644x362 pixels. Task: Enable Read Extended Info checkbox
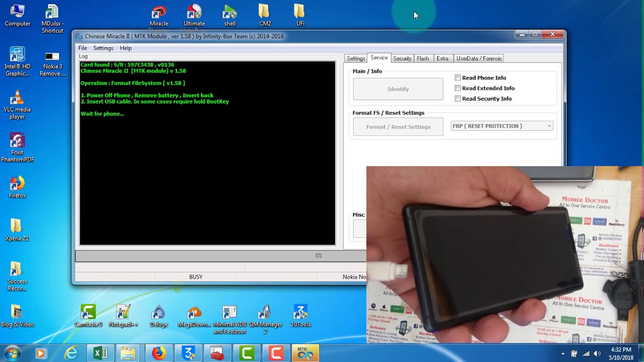tap(457, 88)
